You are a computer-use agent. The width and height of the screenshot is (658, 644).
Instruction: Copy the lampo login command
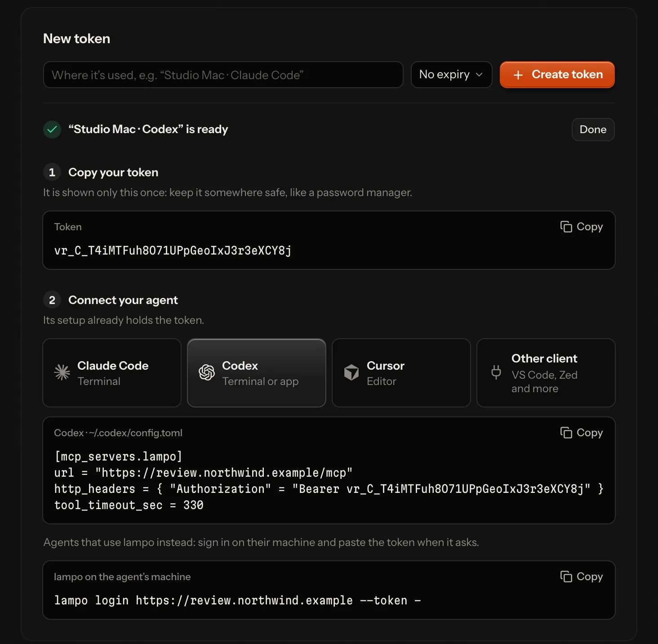point(582,577)
